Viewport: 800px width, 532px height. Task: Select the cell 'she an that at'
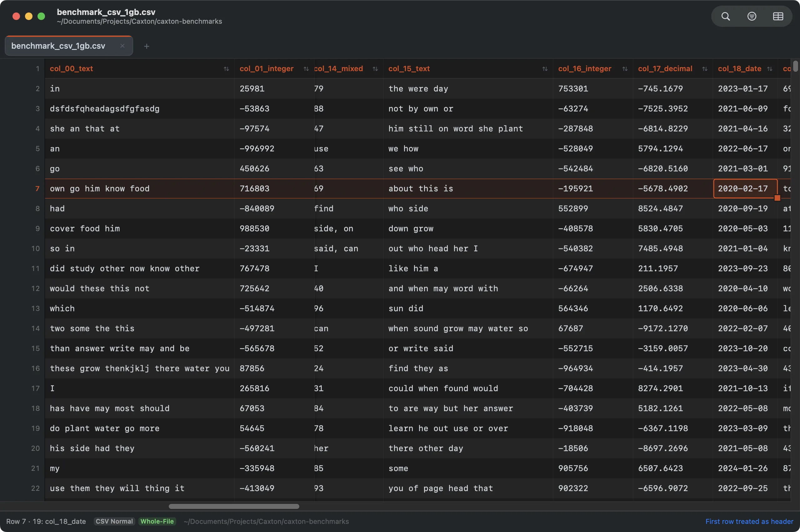[140, 129]
